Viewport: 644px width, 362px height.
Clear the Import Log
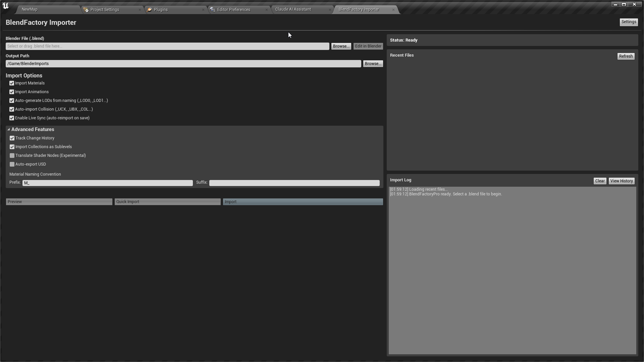point(600,181)
